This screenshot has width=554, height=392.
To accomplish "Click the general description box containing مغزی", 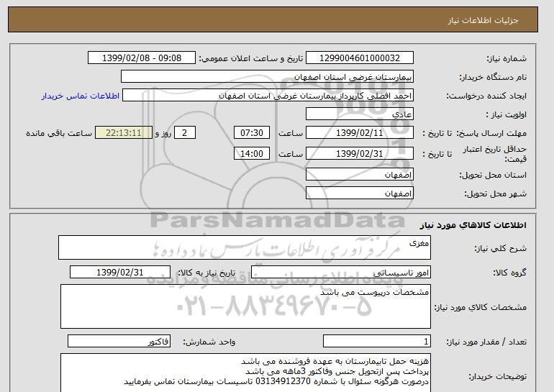I will [x=245, y=247].
